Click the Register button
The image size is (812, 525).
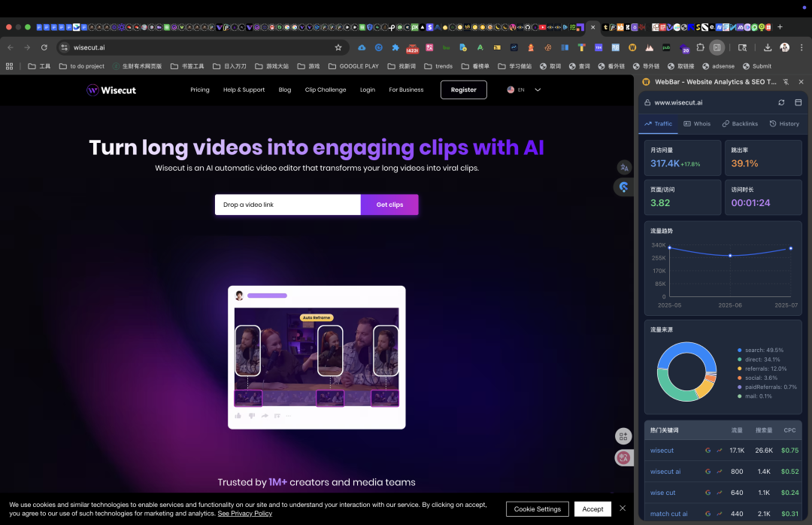(463, 90)
